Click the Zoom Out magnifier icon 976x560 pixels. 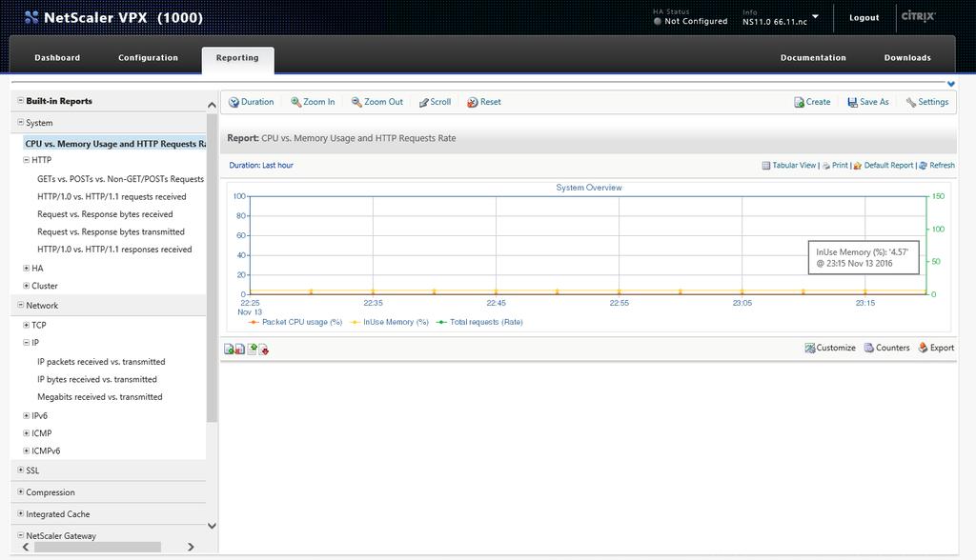[356, 102]
